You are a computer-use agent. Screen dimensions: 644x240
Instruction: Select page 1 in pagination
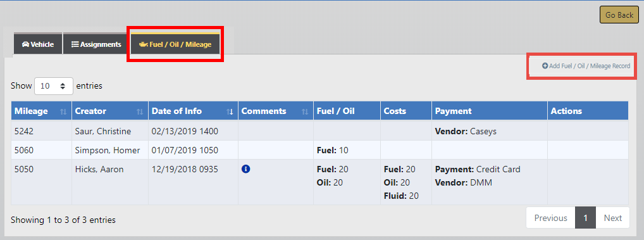[x=585, y=218]
